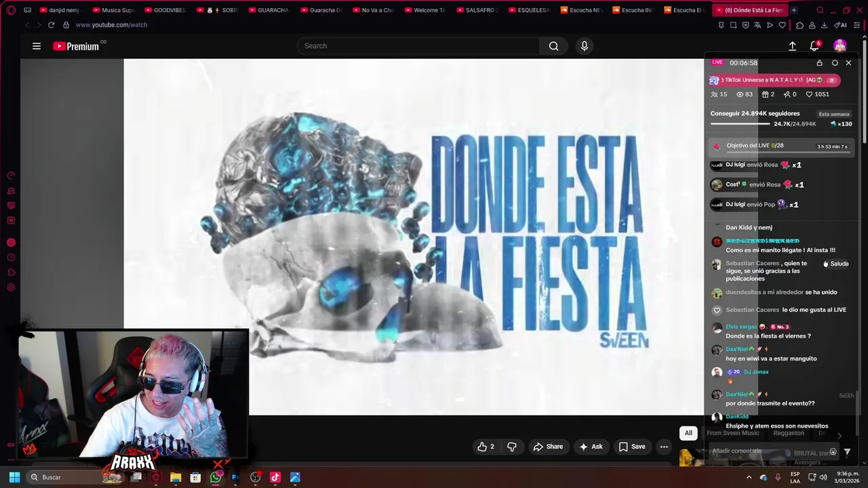The image size is (868, 488).
Task: Click the new followers icon showing 0
Action: click(790, 94)
